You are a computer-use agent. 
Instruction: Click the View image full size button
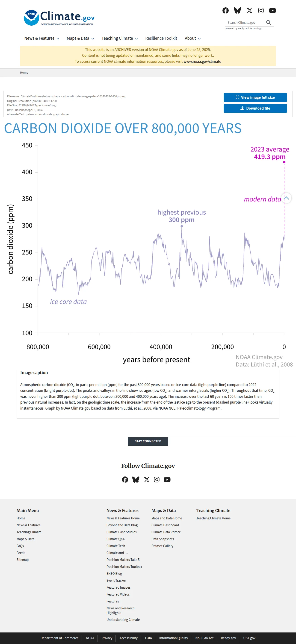(255, 98)
